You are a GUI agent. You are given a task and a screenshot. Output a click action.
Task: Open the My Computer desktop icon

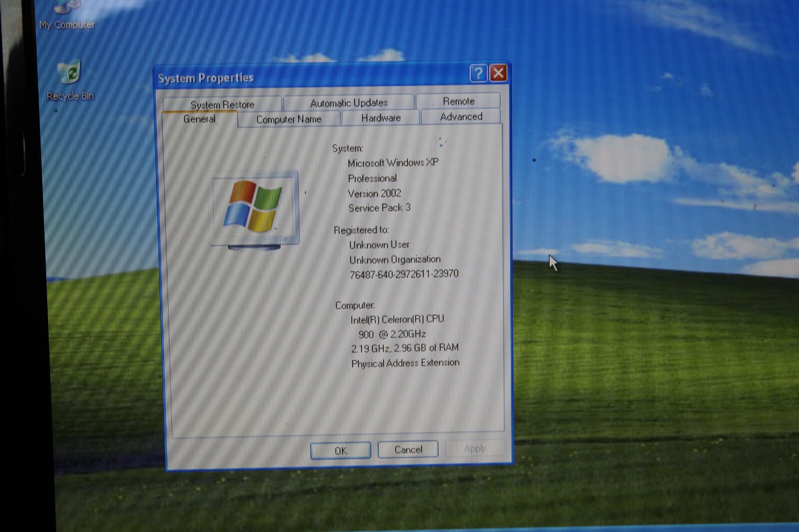point(67,15)
